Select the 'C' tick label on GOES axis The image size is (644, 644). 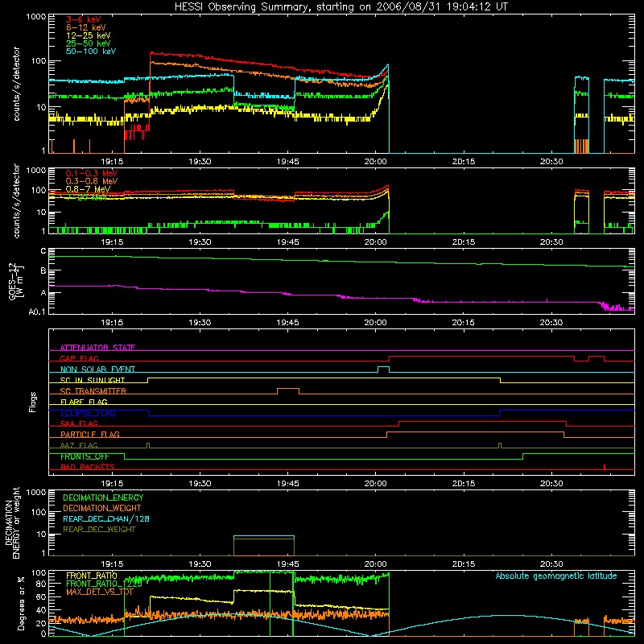pyautogui.click(x=43, y=251)
